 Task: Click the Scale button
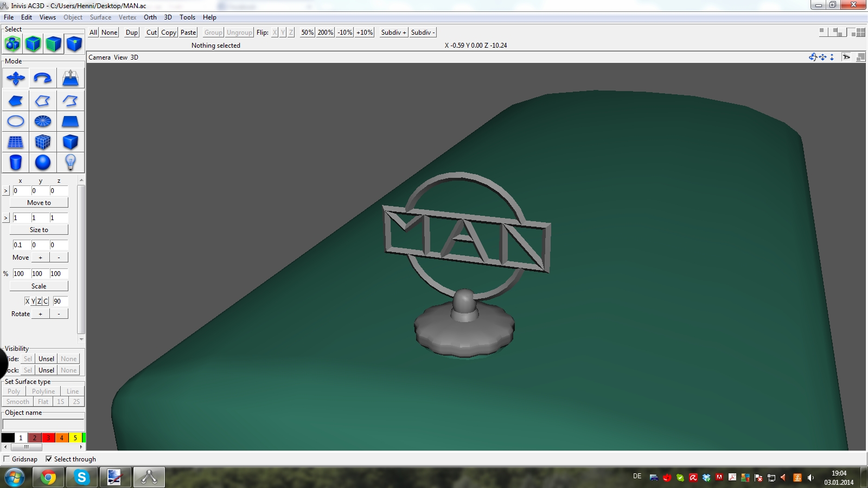pos(39,286)
